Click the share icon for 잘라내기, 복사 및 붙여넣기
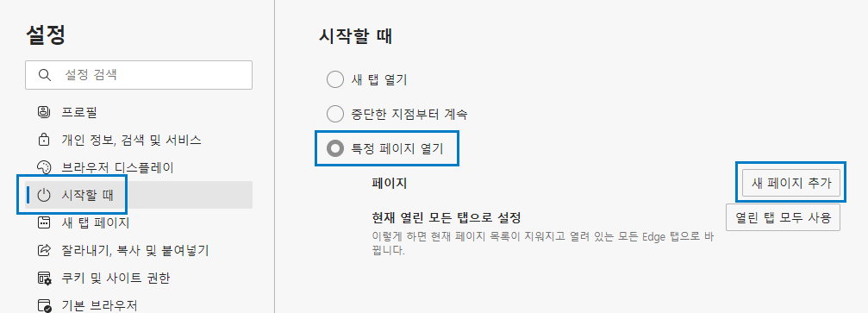 44,250
